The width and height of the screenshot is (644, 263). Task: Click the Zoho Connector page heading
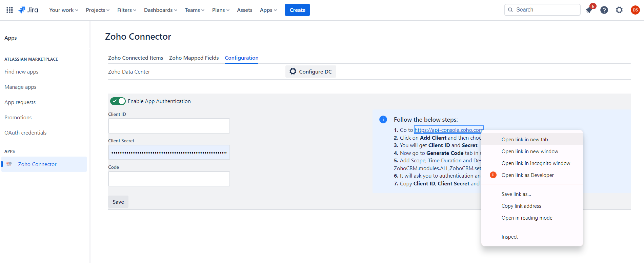(138, 36)
